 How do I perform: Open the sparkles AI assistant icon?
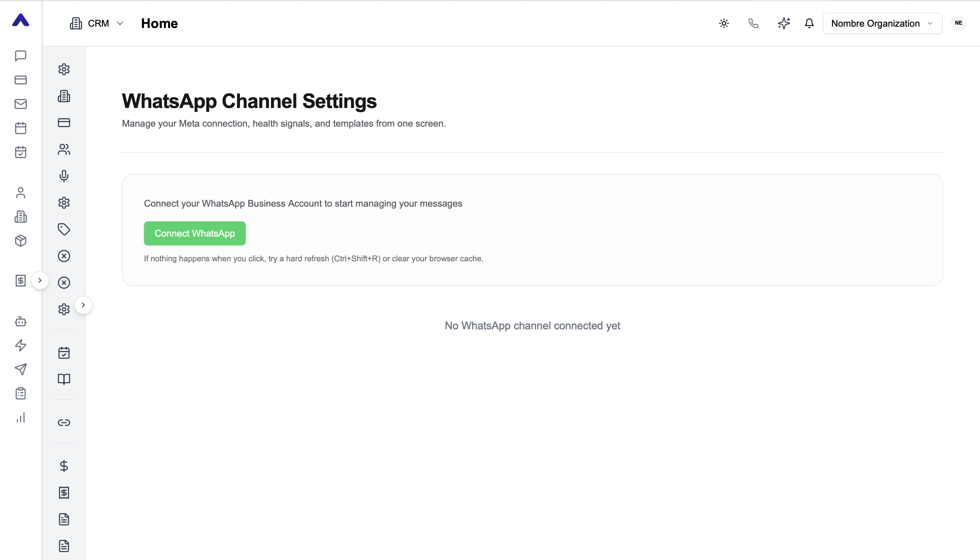pos(784,23)
